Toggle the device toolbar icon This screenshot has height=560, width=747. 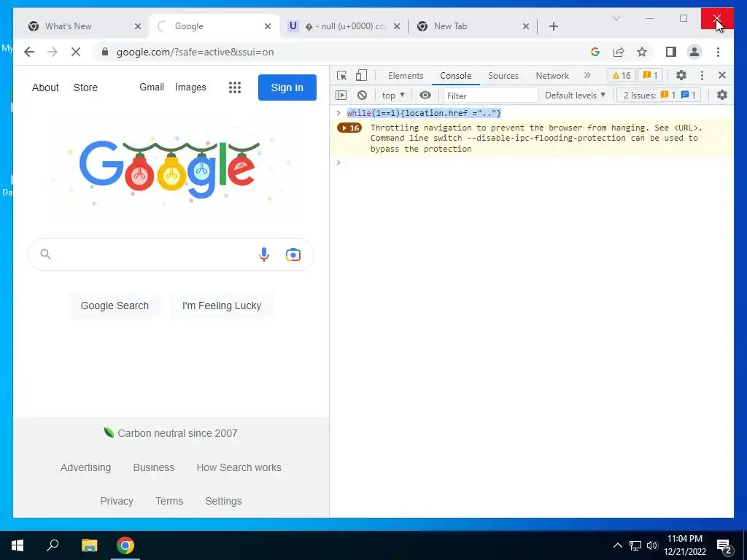pyautogui.click(x=362, y=76)
